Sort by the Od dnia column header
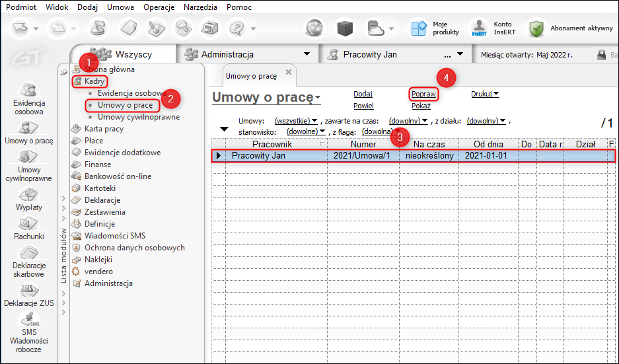 coord(488,144)
